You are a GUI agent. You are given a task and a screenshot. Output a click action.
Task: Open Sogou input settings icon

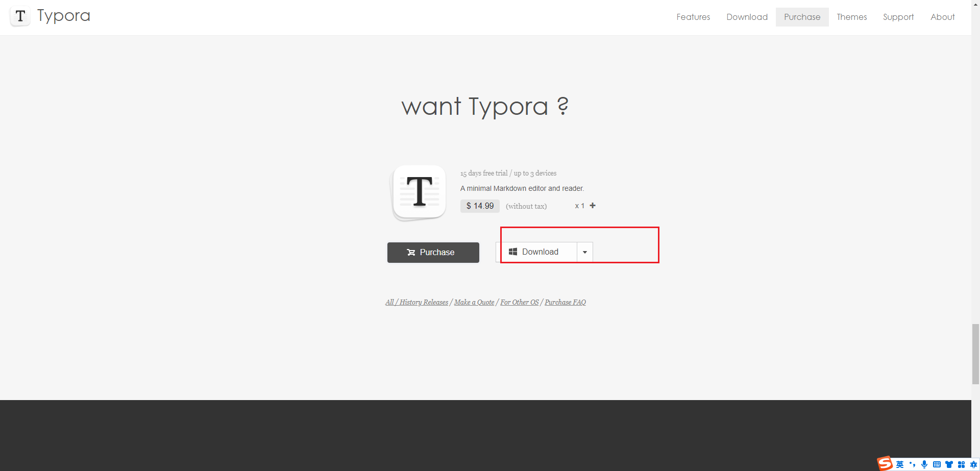(973, 464)
